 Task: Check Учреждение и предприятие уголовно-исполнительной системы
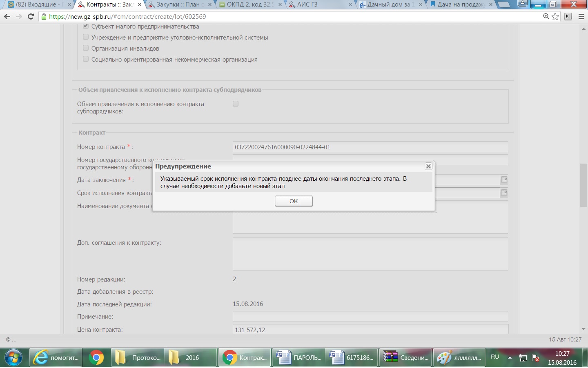coord(86,37)
